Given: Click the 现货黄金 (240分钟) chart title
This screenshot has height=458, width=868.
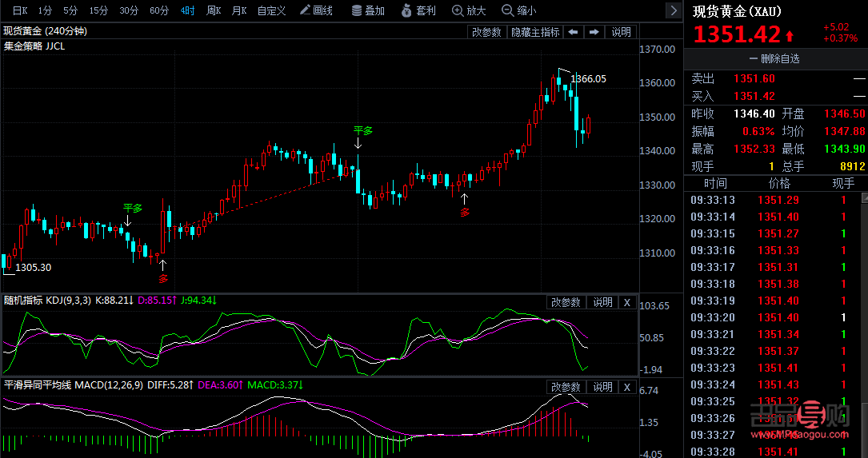Looking at the screenshot, I should (46, 31).
